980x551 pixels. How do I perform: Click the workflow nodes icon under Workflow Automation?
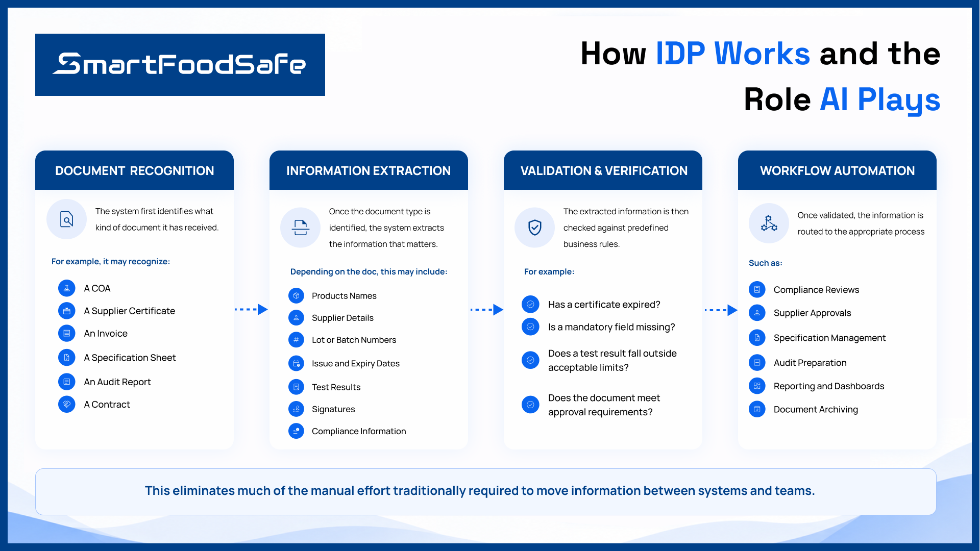pos(769,223)
